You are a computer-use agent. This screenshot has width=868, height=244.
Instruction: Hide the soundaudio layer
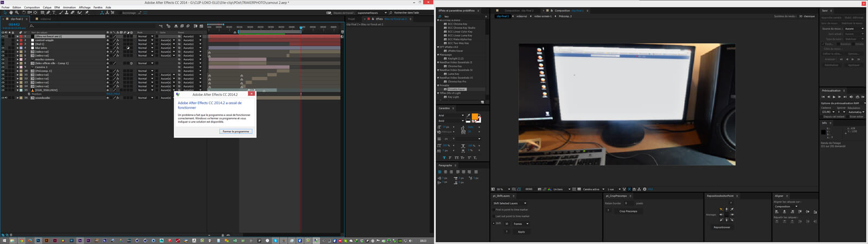click(3, 98)
